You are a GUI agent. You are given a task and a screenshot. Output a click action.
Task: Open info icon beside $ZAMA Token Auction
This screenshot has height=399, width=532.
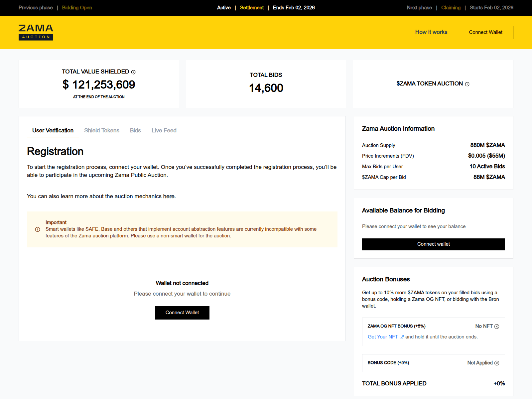coord(467,84)
